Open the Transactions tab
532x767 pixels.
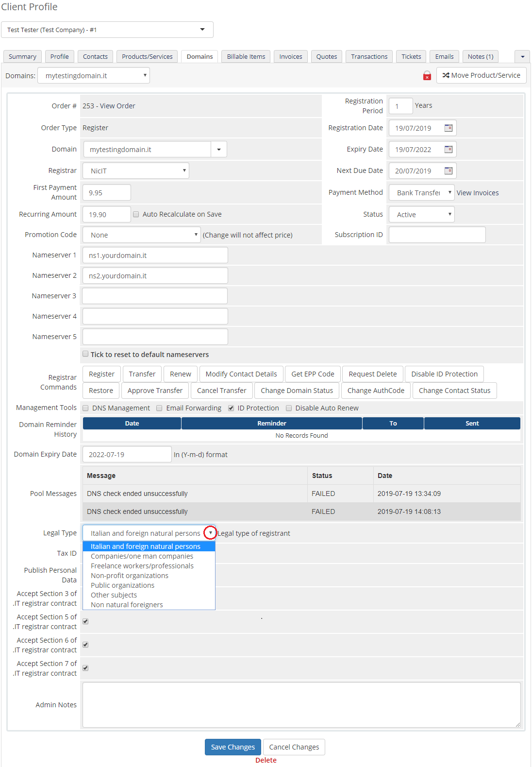tap(369, 56)
